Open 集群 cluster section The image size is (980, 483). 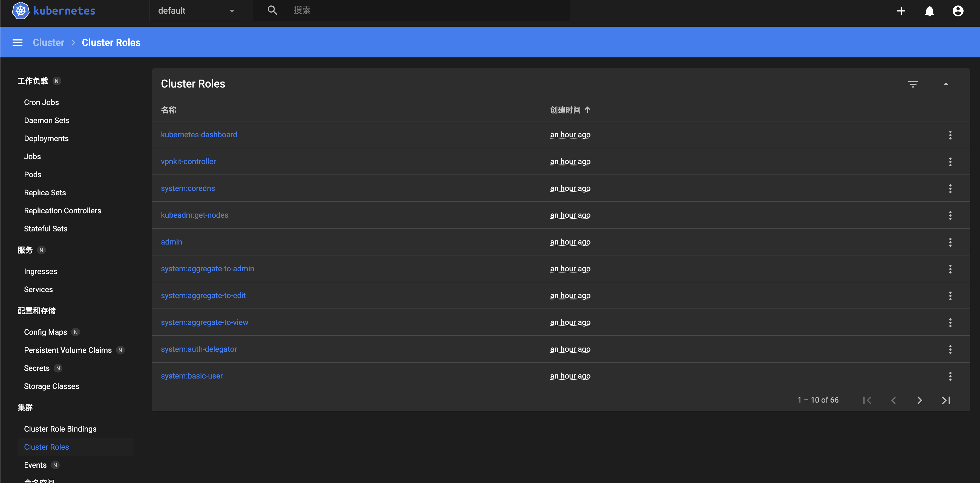(25, 407)
